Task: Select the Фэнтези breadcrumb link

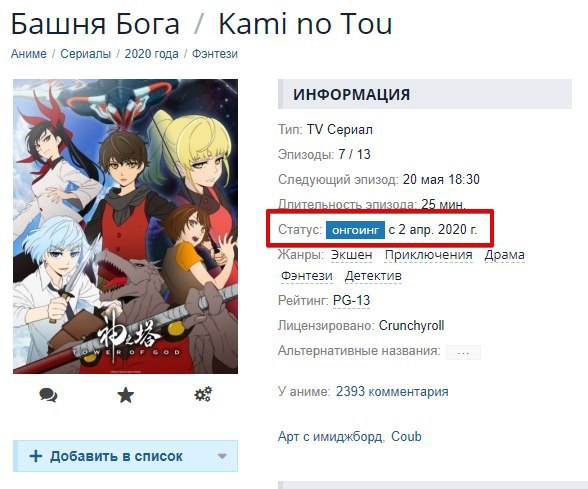Action: coord(215,54)
